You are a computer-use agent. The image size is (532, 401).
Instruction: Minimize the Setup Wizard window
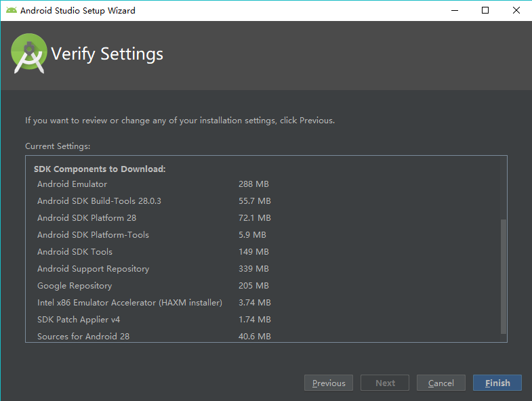[455, 11]
